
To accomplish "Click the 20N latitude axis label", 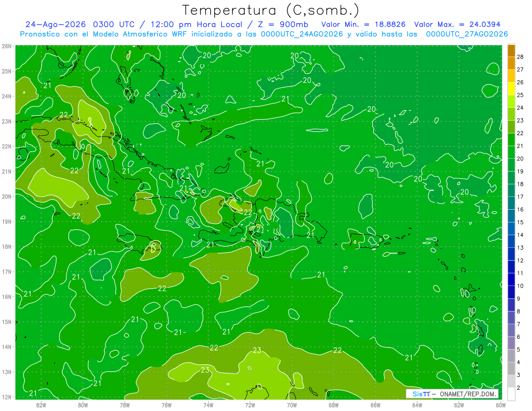I will click(x=7, y=196).
